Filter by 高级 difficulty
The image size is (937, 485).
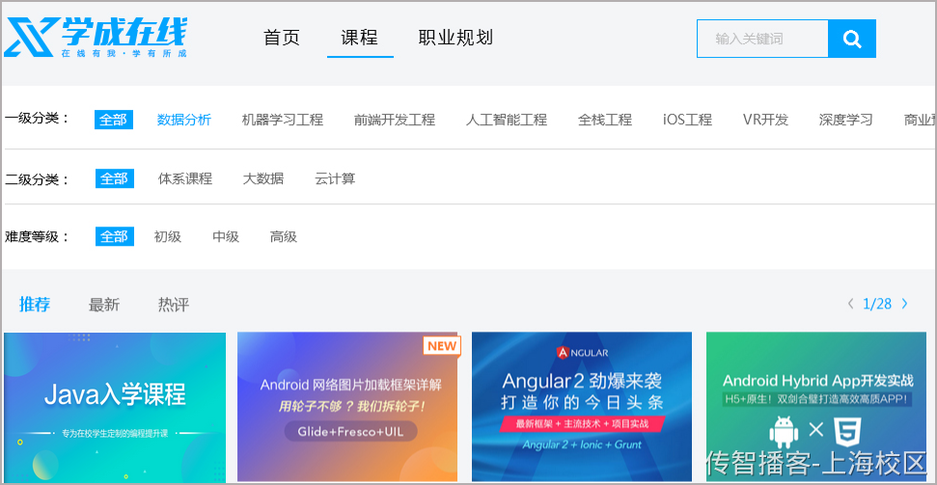pos(284,237)
